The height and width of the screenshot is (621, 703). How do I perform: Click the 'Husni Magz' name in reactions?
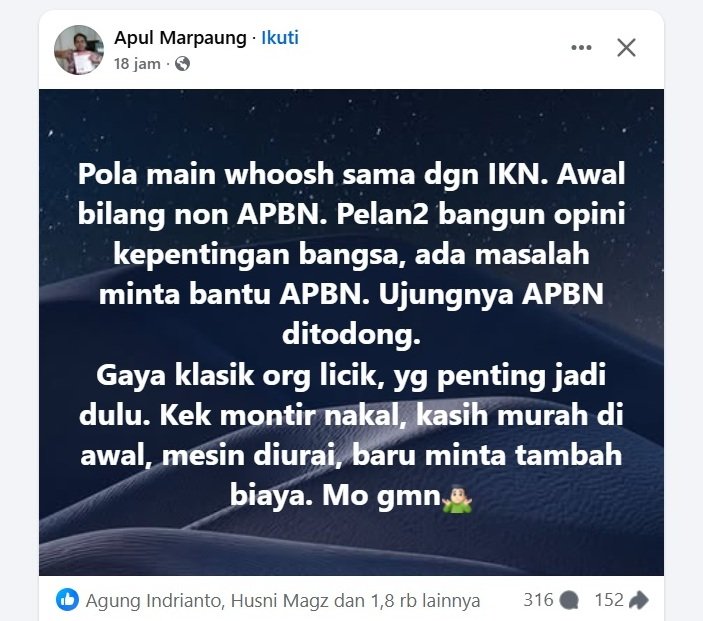click(x=280, y=600)
